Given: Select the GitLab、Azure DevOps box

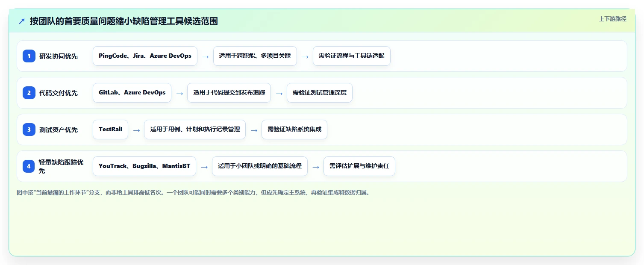Looking at the screenshot, I should click(x=132, y=93).
